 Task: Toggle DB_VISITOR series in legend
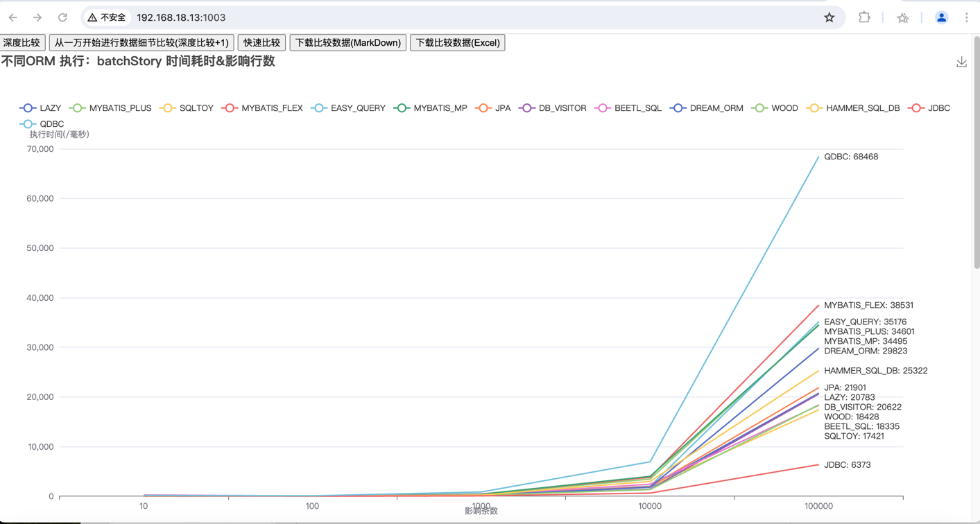[553, 108]
